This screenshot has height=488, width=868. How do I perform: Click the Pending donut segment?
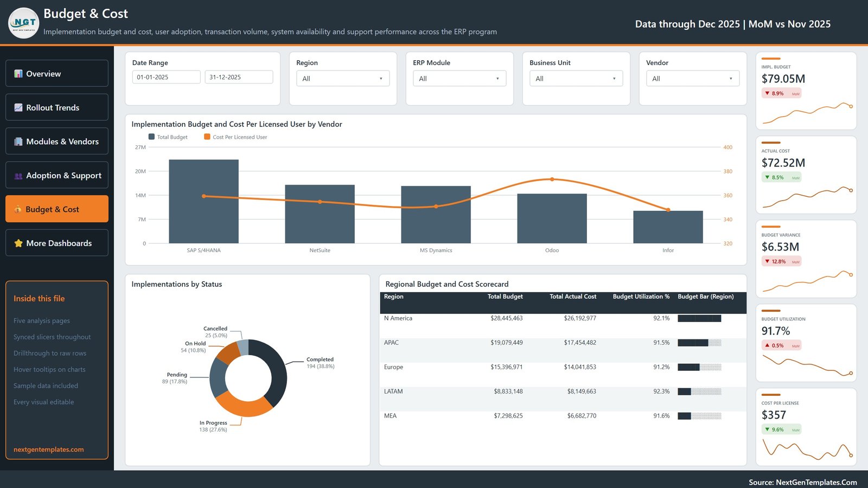click(x=217, y=378)
